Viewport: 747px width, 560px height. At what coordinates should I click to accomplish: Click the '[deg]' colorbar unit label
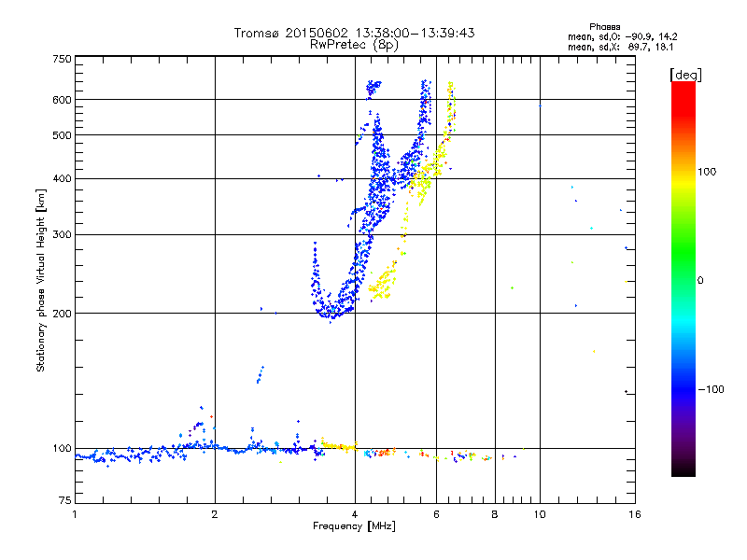[x=685, y=75]
